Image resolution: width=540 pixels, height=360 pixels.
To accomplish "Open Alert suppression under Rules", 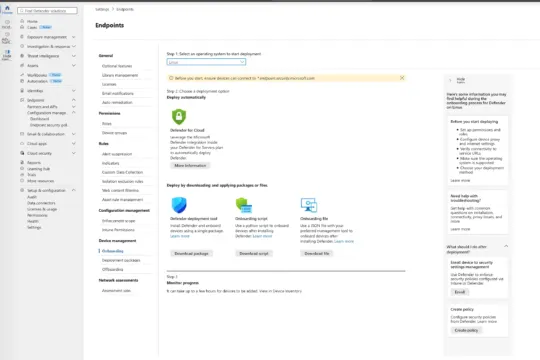I will coord(117,154).
